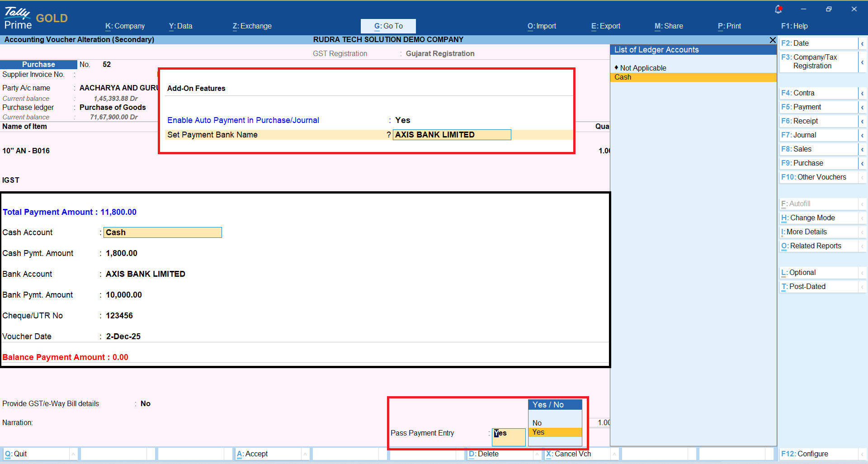Viewport: 868px width, 464px height.
Task: Expand the arrow beside F2: Date
Action: [x=862, y=43]
